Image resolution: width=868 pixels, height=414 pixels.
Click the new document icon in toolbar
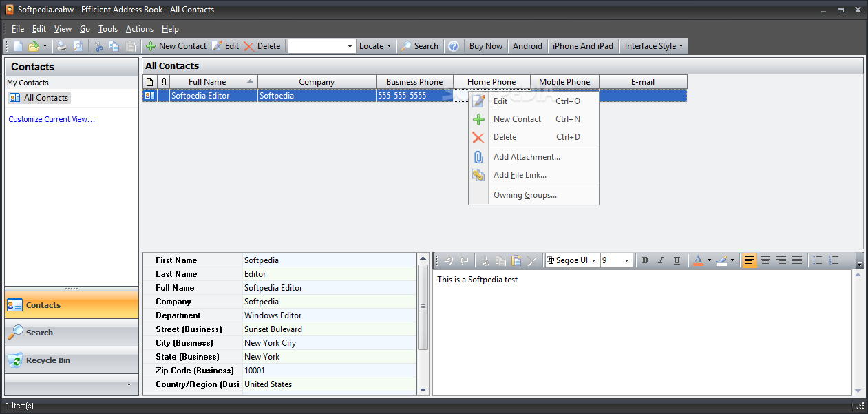[x=19, y=46]
